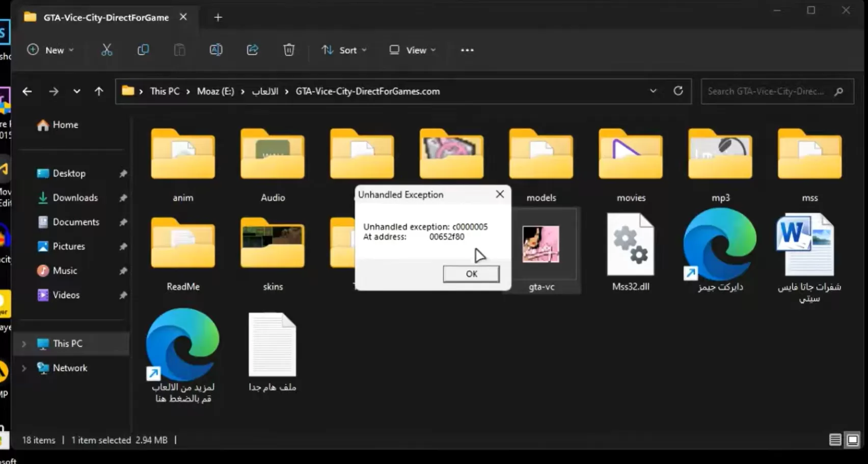Go back with the left arrow
Screen dimensions: 868x464
pyautogui.click(x=28, y=91)
